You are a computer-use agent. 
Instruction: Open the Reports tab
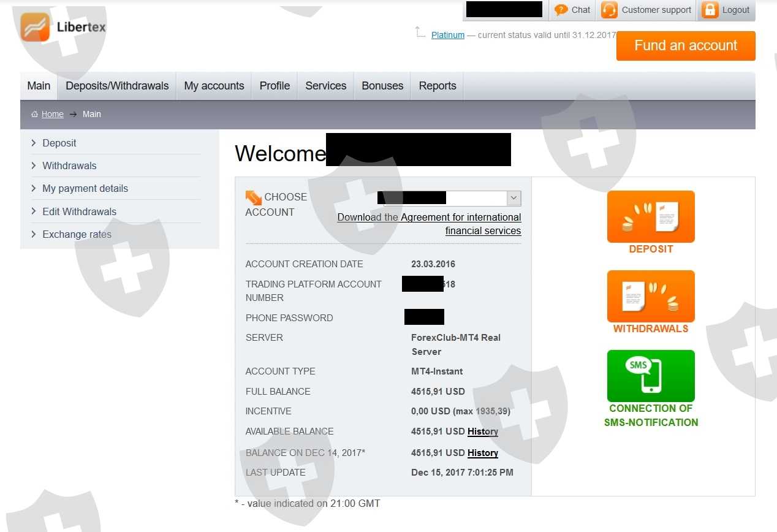[438, 86]
